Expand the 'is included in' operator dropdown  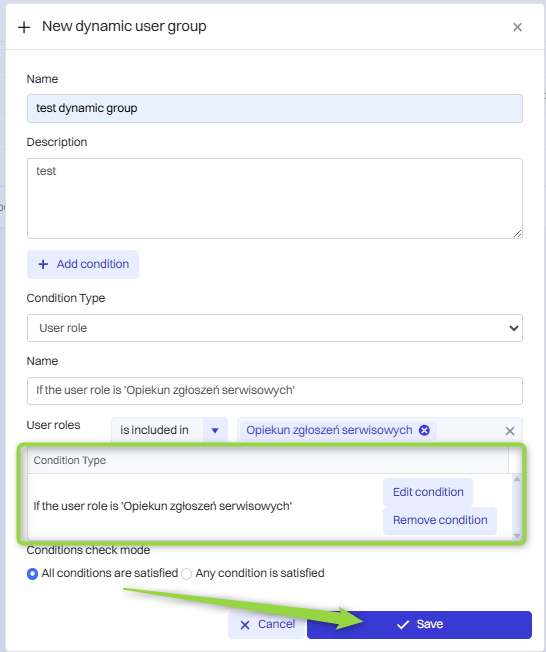215,430
